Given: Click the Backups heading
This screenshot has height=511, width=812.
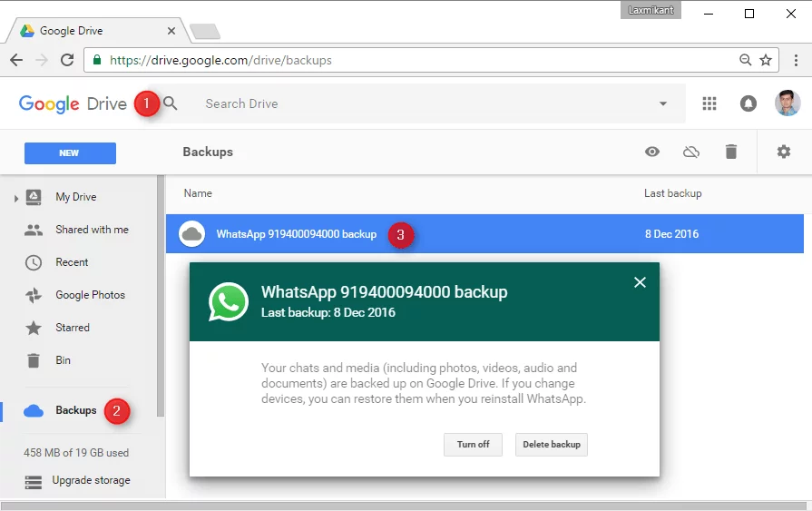Looking at the screenshot, I should 208,152.
